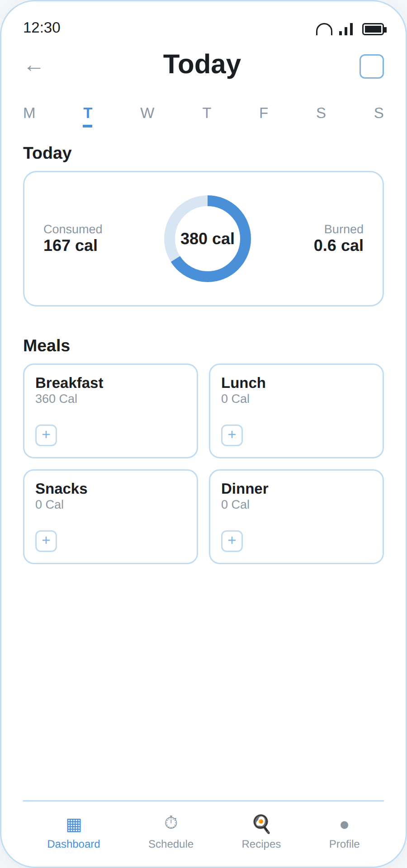Image resolution: width=407 pixels, height=868 pixels.
Task: Add food to Snacks with plus icon
Action: 46,541
